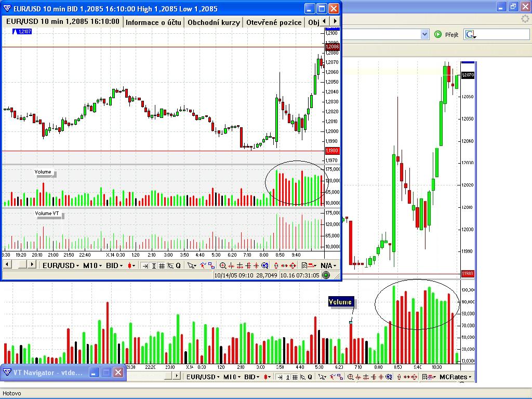
Task: Open the M10 timeframe dropdown in front window
Action: tap(92, 265)
